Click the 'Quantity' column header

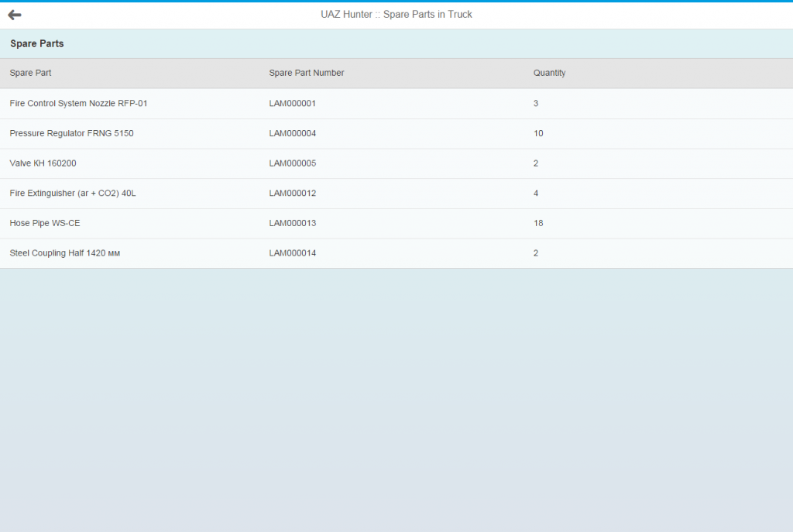coord(549,73)
